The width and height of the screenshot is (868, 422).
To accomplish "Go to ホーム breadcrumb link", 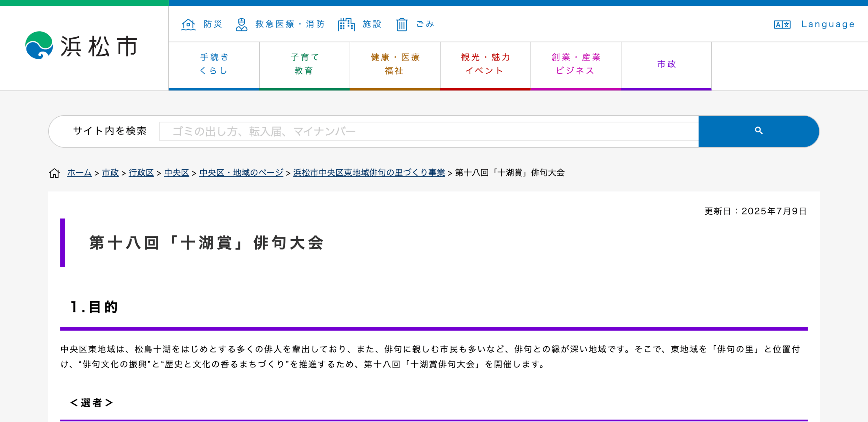I will pyautogui.click(x=79, y=173).
